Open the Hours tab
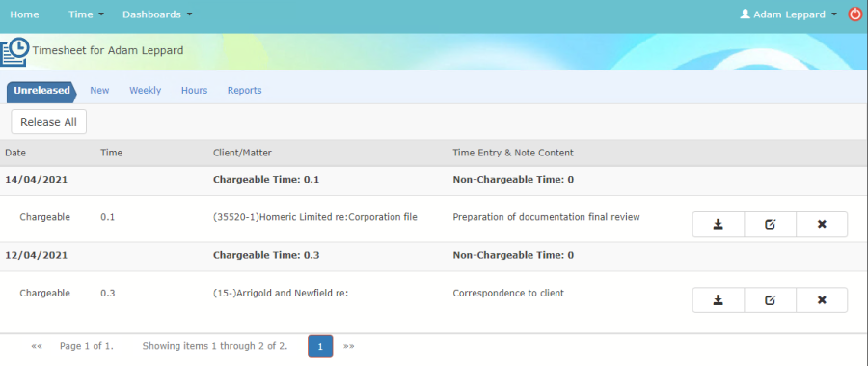Screen dimensions: 868x366 194,91
